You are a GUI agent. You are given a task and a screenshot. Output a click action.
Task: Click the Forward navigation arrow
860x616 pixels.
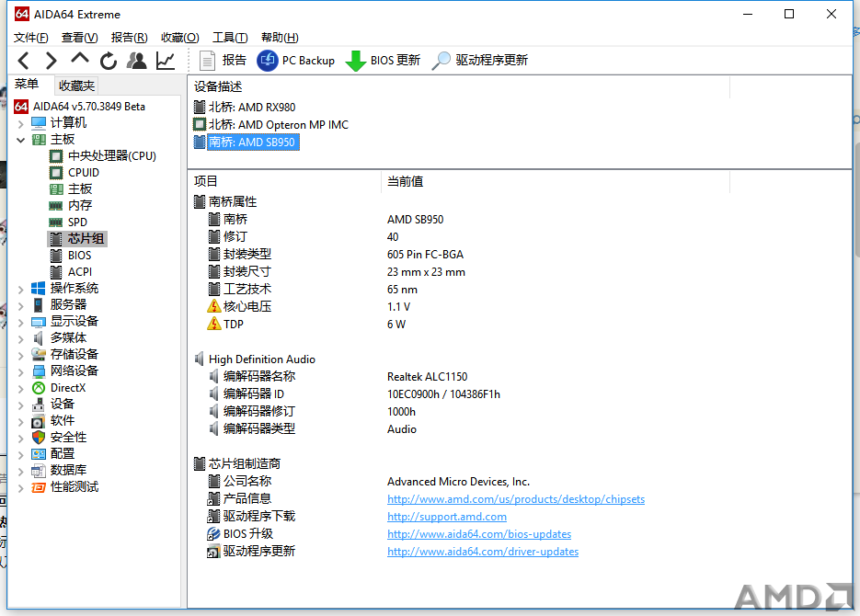tap(51, 61)
